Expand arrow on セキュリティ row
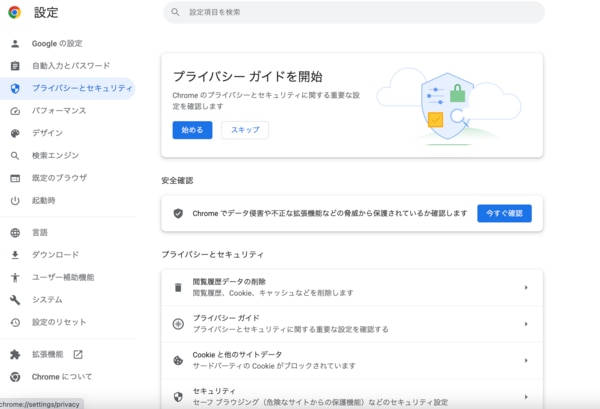The width and height of the screenshot is (600, 409). 526,397
